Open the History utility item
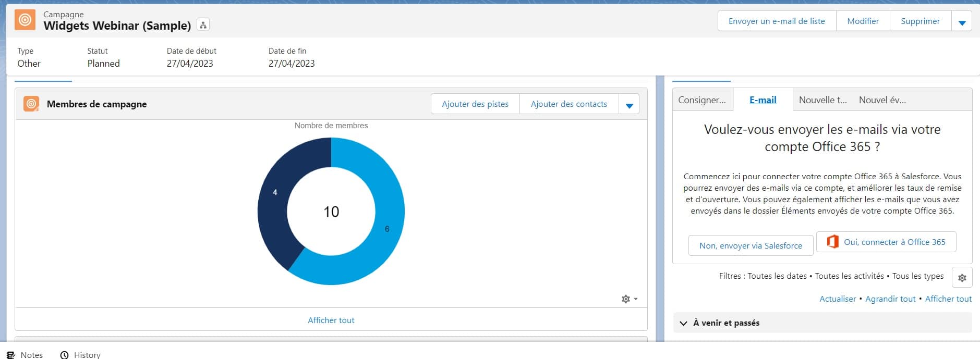This screenshot has height=359, width=980. pos(80,354)
